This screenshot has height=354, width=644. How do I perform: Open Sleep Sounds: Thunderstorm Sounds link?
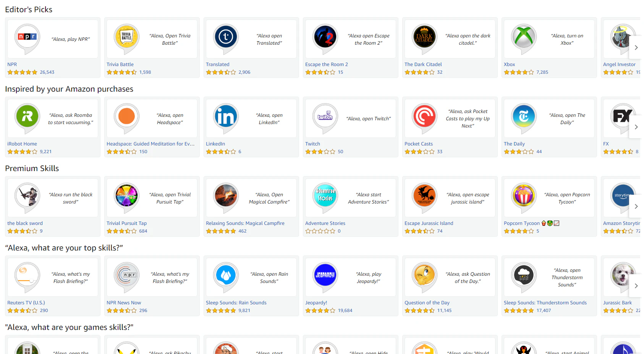point(545,303)
